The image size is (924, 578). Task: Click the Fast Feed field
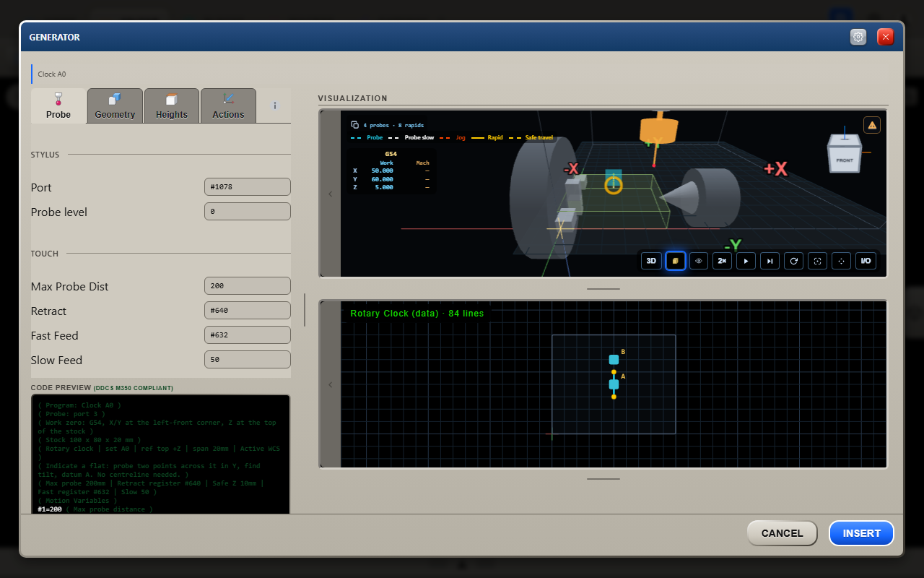248,335
